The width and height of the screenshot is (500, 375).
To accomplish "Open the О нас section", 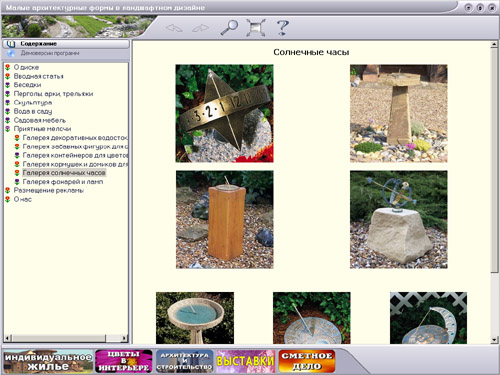I will (x=23, y=199).
